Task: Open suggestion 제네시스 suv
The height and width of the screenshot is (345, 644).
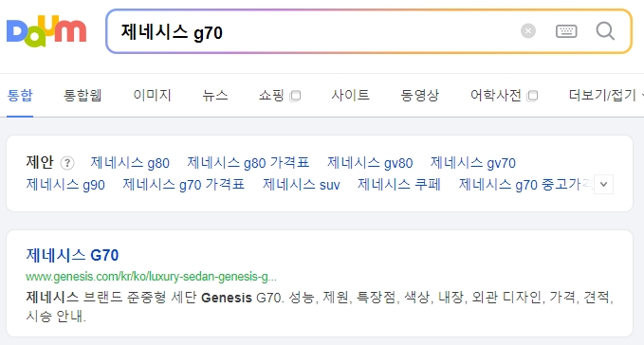Action: [302, 185]
